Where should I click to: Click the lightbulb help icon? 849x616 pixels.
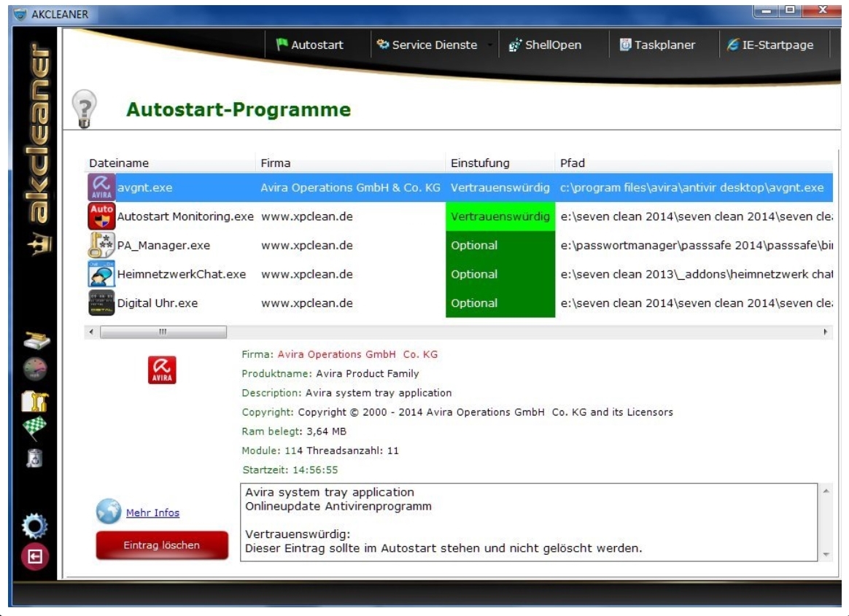pyautogui.click(x=84, y=109)
